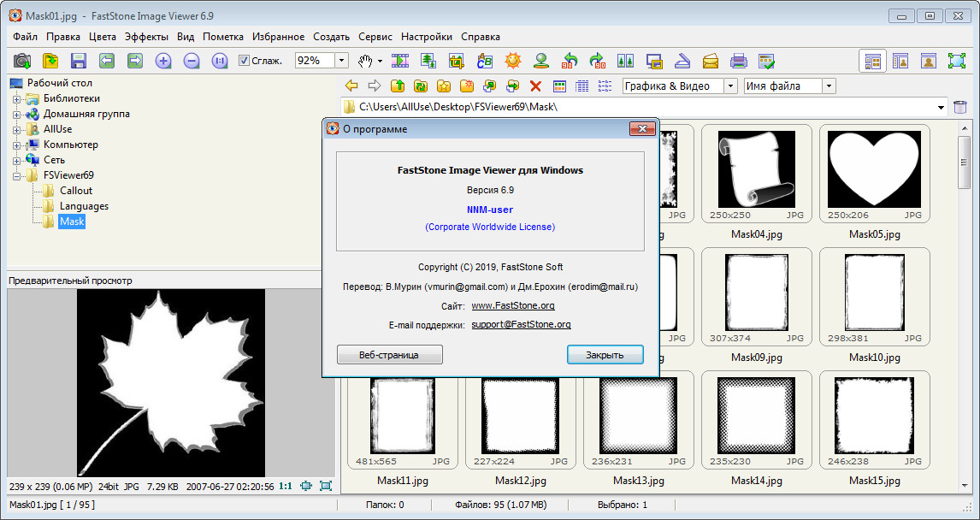The width and height of the screenshot is (980, 520).
Task: Click the email envelope icon
Action: [x=711, y=61]
